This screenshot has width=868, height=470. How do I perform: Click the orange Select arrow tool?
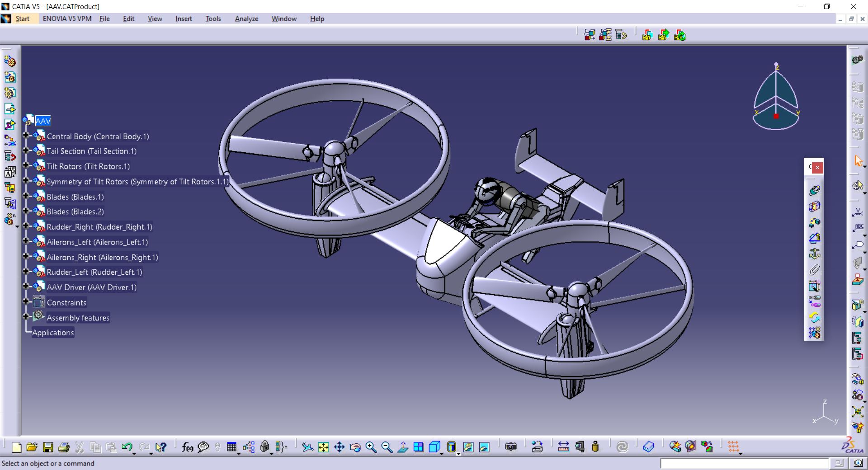(x=858, y=160)
